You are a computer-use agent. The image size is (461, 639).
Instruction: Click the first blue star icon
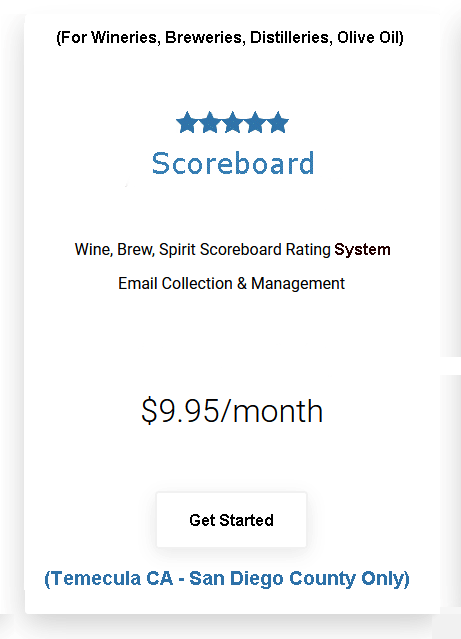click(187, 122)
